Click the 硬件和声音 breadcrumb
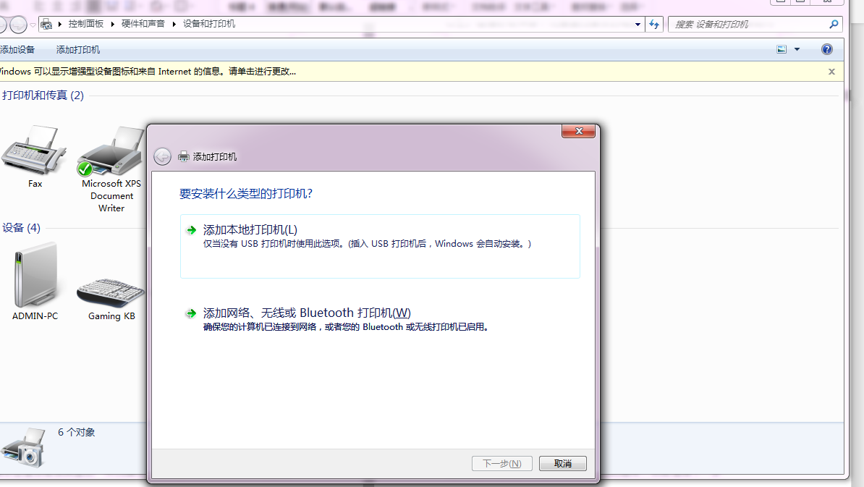Image resolution: width=864 pixels, height=487 pixels. point(143,24)
